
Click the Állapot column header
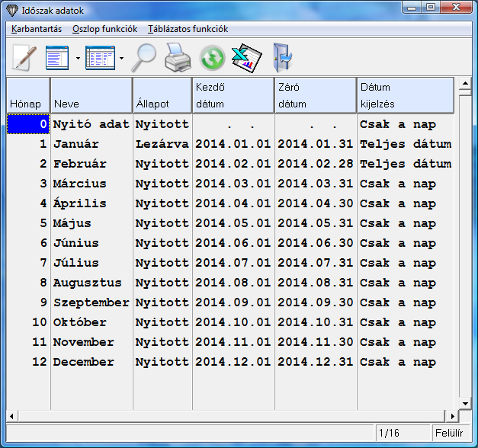point(162,95)
